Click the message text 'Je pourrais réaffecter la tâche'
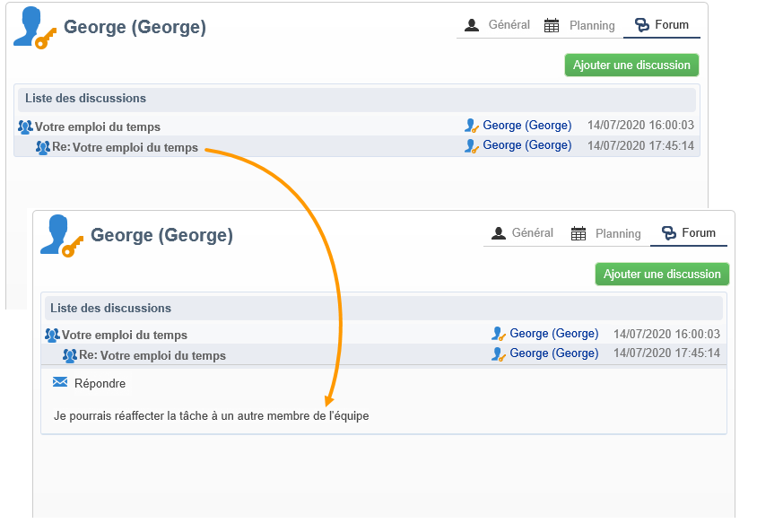This screenshot has width=783, height=532. (211, 416)
